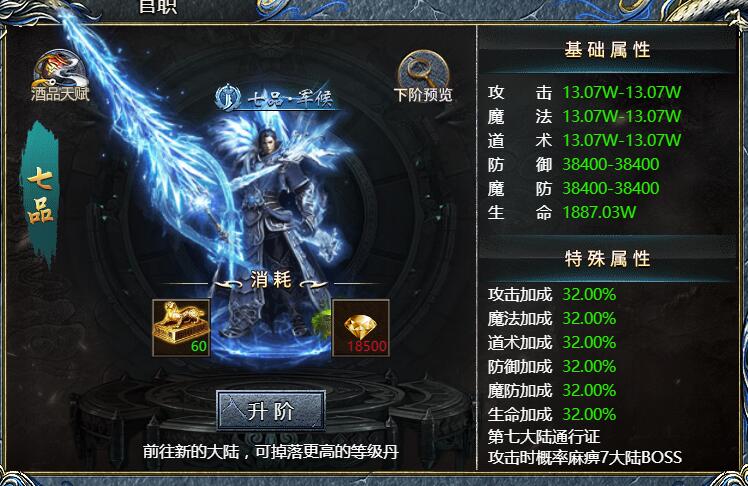Image resolution: width=748 pixels, height=486 pixels.
Task: Select the gold diamond cost item
Action: [x=361, y=328]
